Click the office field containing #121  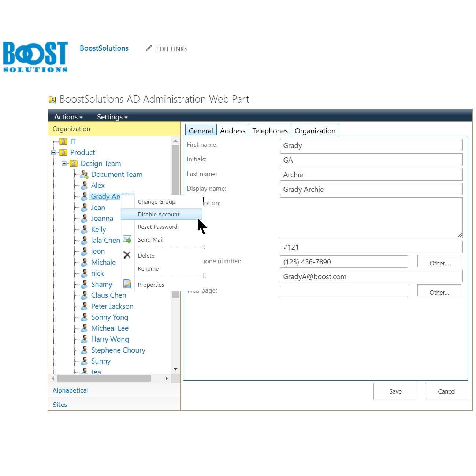[x=371, y=247]
